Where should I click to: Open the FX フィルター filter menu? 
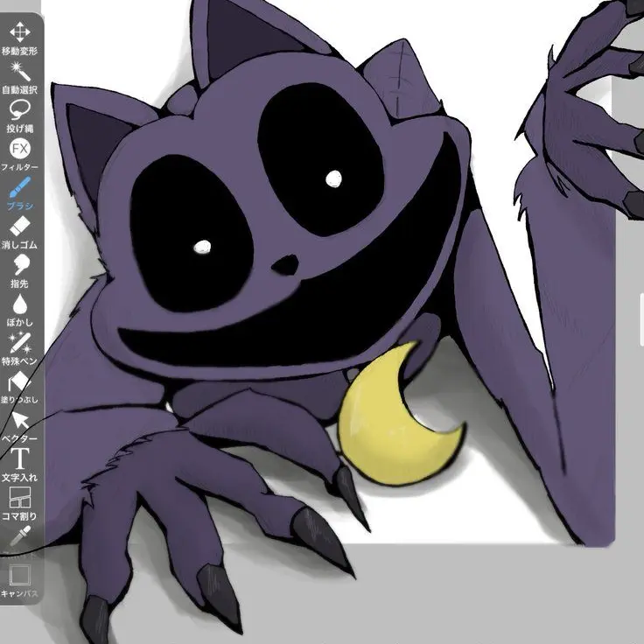click(x=19, y=150)
